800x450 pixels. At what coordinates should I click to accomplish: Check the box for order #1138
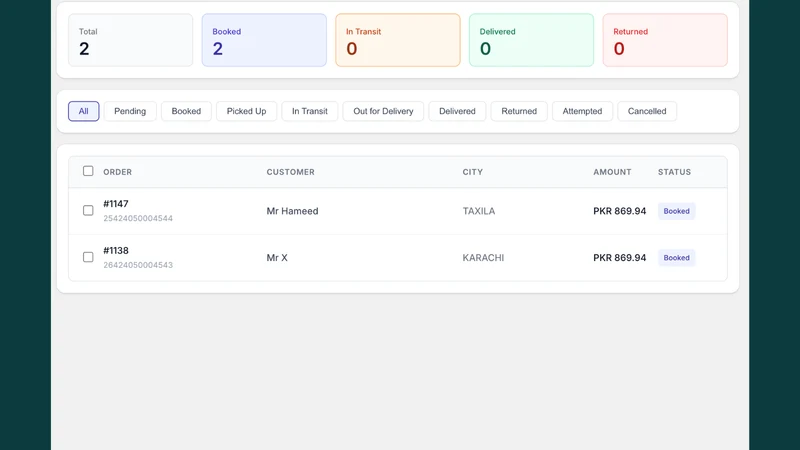click(x=88, y=257)
